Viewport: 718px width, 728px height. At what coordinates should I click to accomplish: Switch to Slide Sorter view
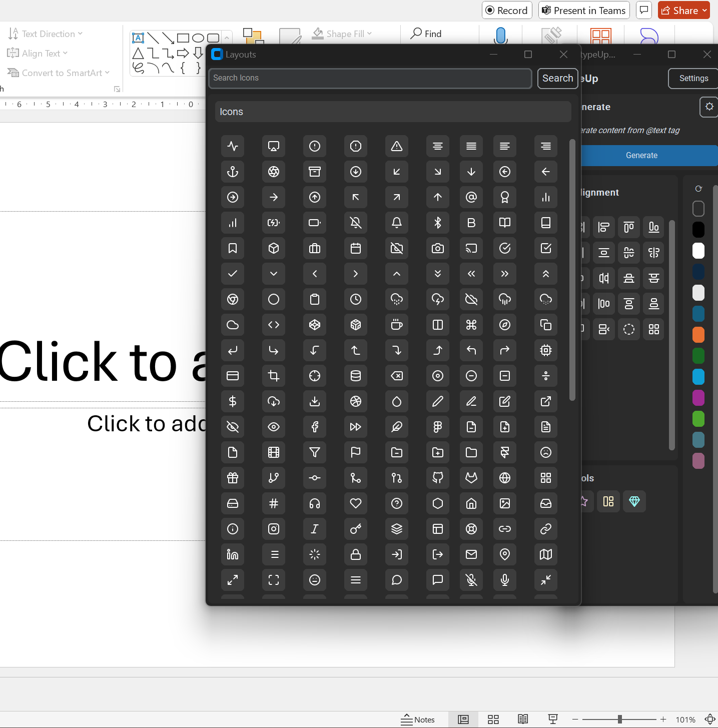coord(493,719)
